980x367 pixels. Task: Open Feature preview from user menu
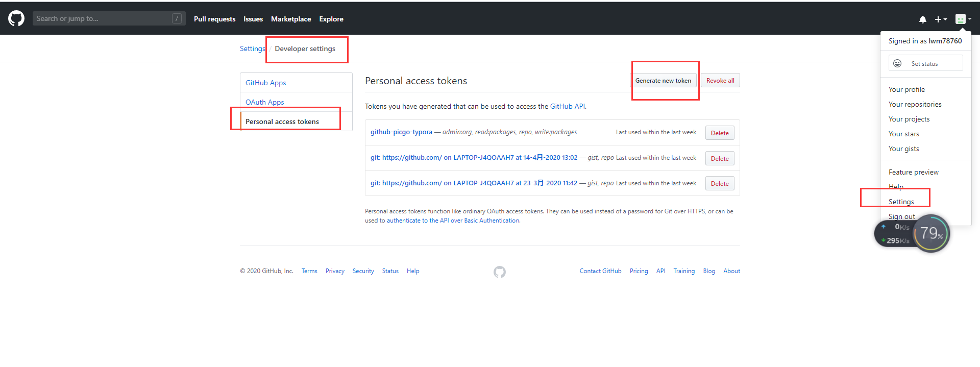coord(913,172)
